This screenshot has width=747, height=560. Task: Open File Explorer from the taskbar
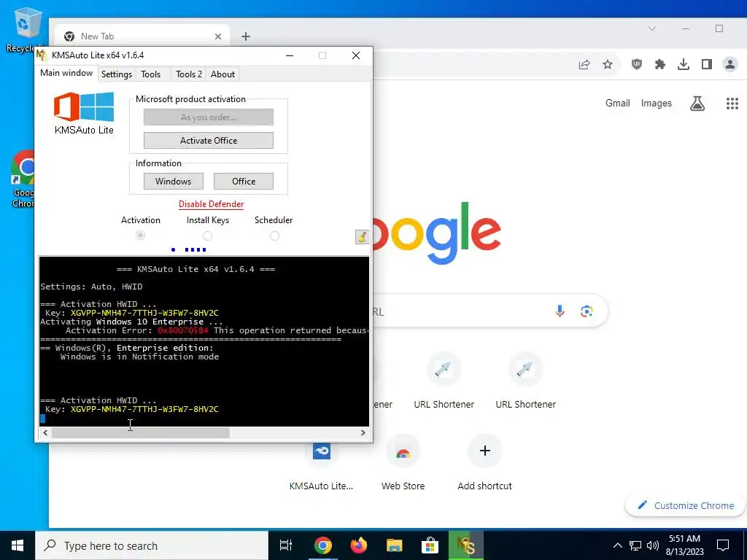(394, 545)
